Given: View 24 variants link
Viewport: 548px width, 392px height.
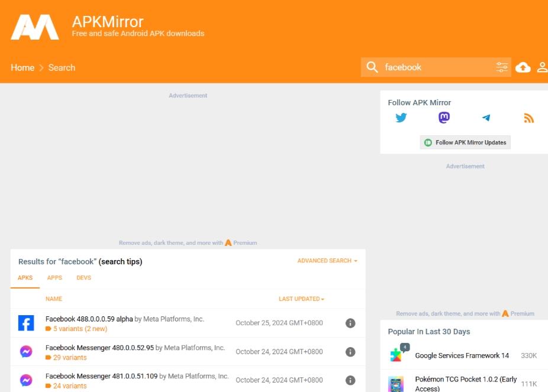Looking at the screenshot, I should tap(70, 386).
